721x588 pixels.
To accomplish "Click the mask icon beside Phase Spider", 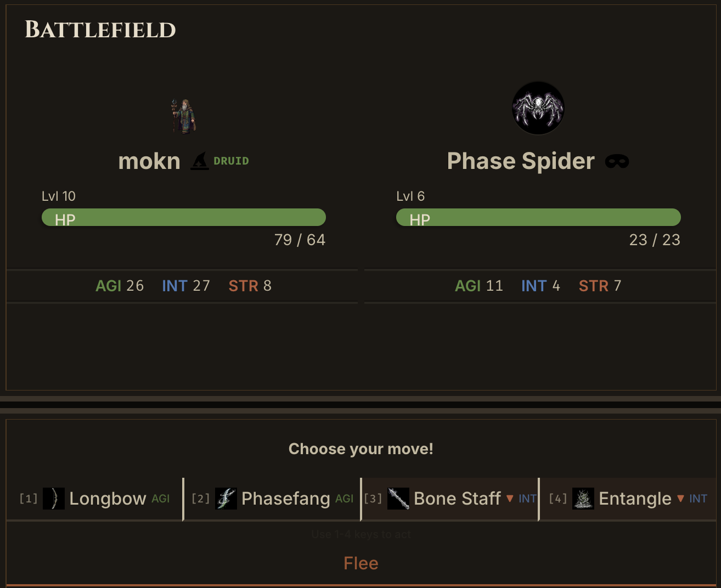I will pos(617,161).
